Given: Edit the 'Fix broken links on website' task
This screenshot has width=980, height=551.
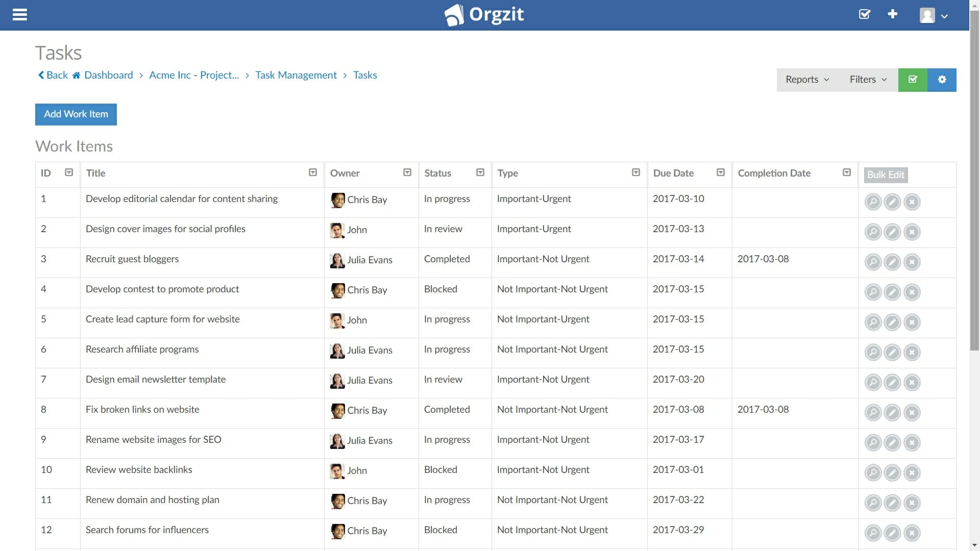Looking at the screenshot, I should (892, 413).
